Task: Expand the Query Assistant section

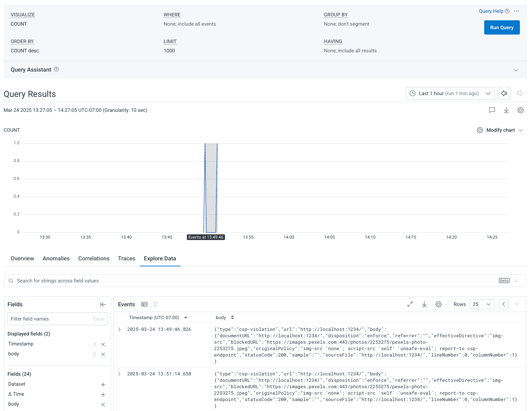Action: [515, 70]
